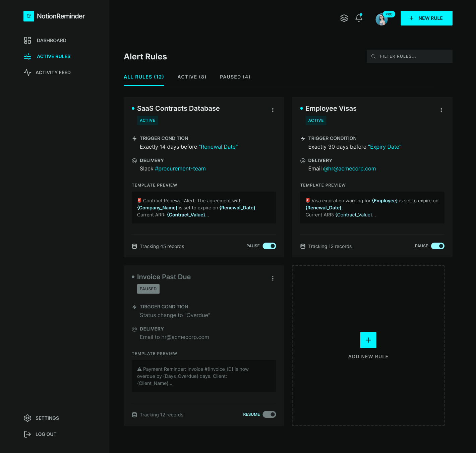
Task: Click the @ delivery icon in Invoice Past Due card
Action: click(x=134, y=329)
